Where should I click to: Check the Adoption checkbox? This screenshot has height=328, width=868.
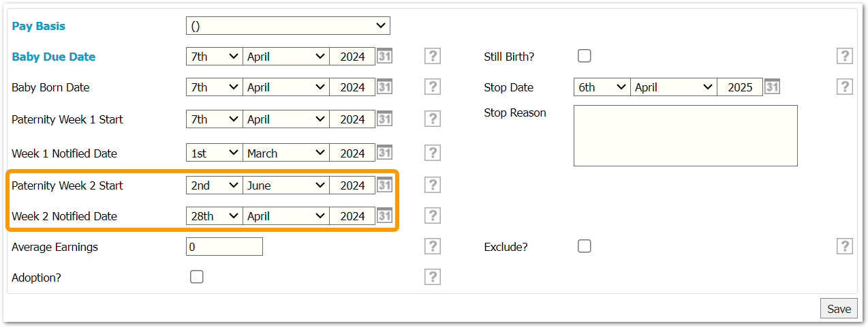tap(197, 277)
